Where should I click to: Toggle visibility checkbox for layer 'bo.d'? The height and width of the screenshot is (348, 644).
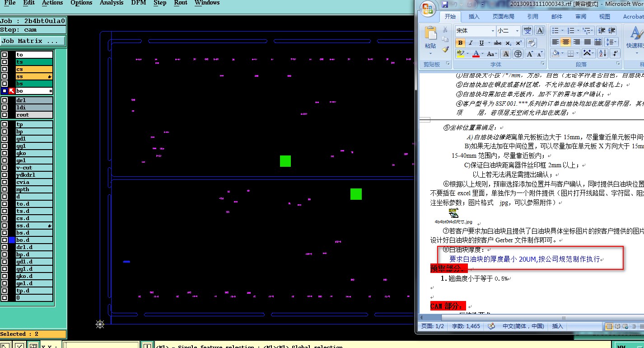pyautogui.click(x=5, y=240)
